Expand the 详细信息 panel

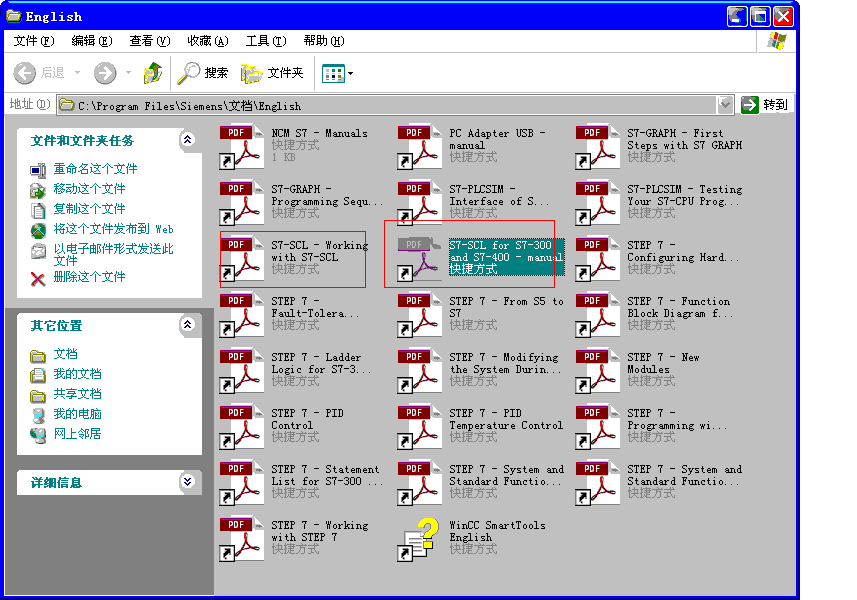point(187,481)
